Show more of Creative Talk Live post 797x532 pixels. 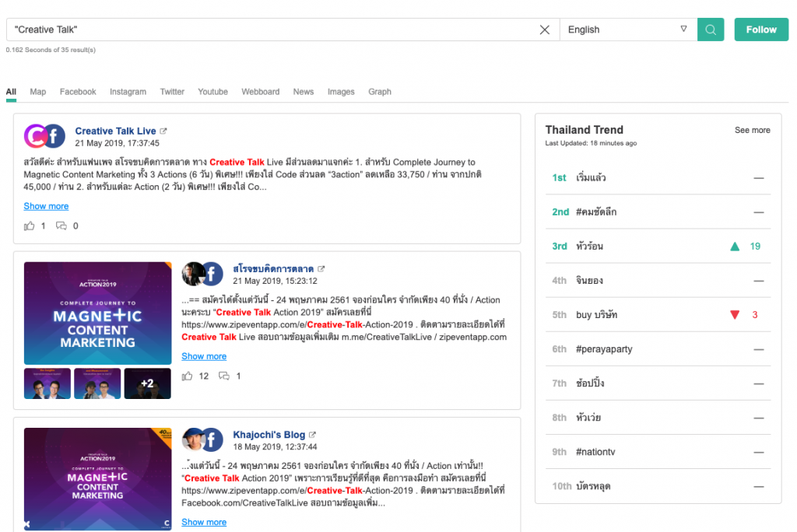[46, 206]
